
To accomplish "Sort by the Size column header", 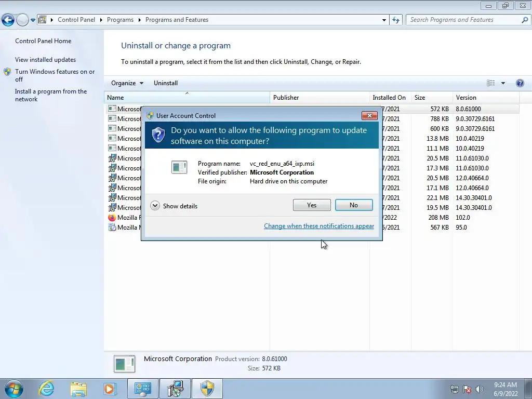I will coord(432,97).
